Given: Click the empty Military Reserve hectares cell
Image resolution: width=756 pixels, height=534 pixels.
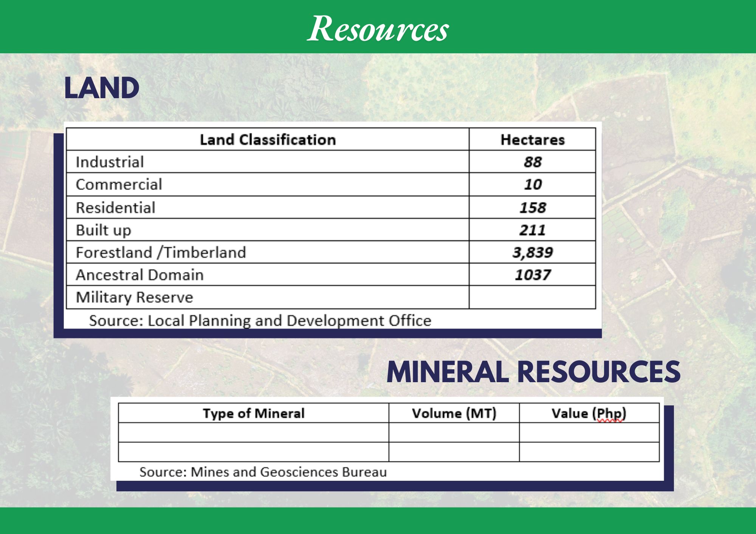Looking at the screenshot, I should 532,298.
